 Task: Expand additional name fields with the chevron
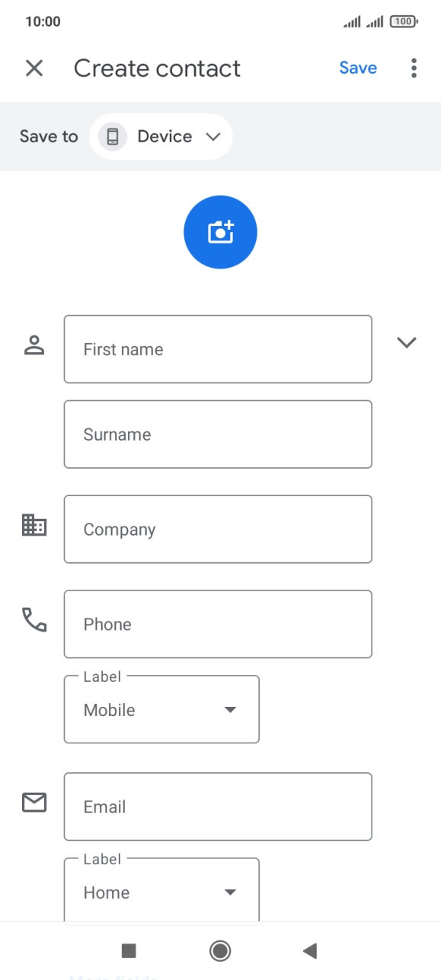pos(407,342)
